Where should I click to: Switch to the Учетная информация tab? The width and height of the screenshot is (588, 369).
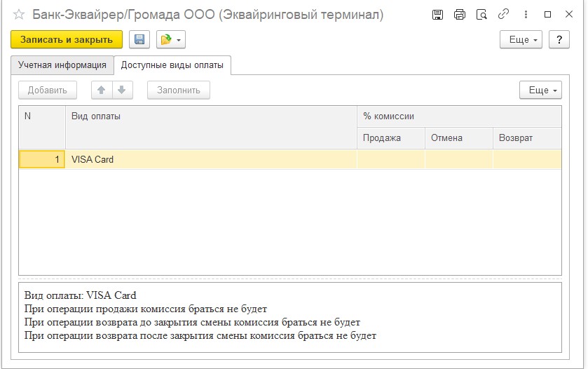coord(62,65)
